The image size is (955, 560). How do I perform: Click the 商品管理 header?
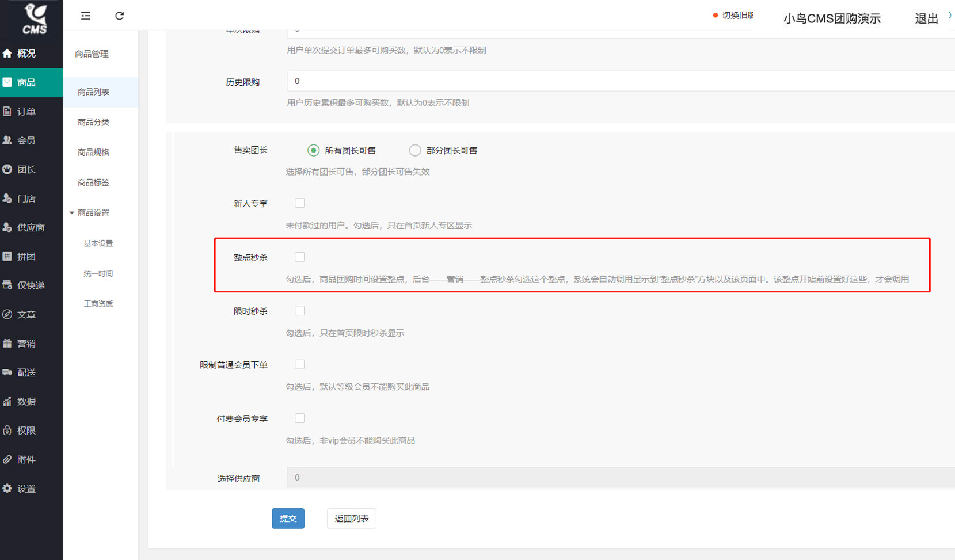point(92,54)
